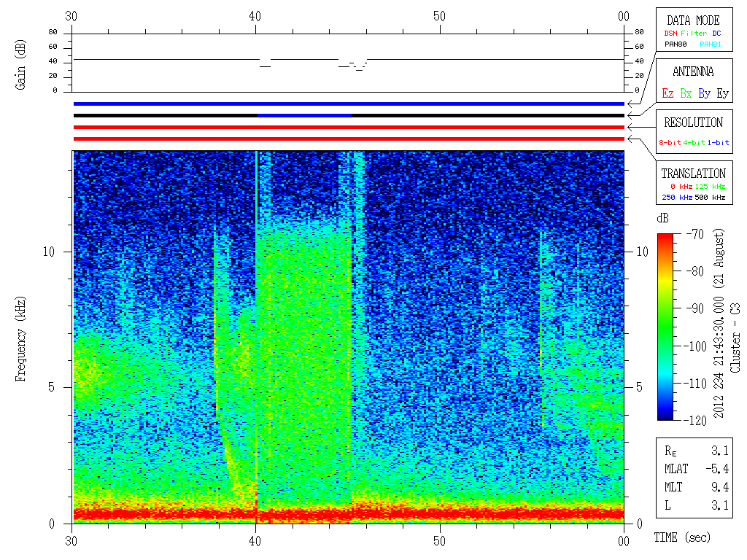
Task: Click the Bx antenna label
Action: [686, 93]
